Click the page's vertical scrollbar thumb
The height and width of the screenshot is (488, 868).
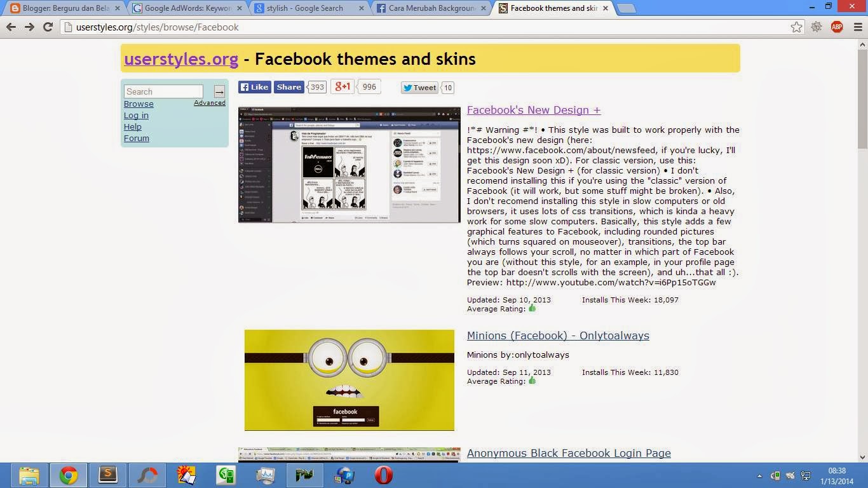pyautogui.click(x=862, y=98)
